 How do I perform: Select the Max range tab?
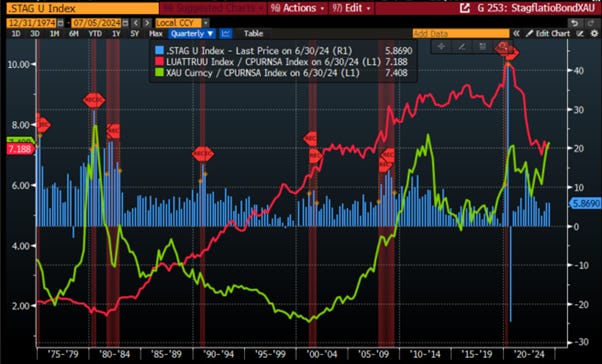click(155, 34)
